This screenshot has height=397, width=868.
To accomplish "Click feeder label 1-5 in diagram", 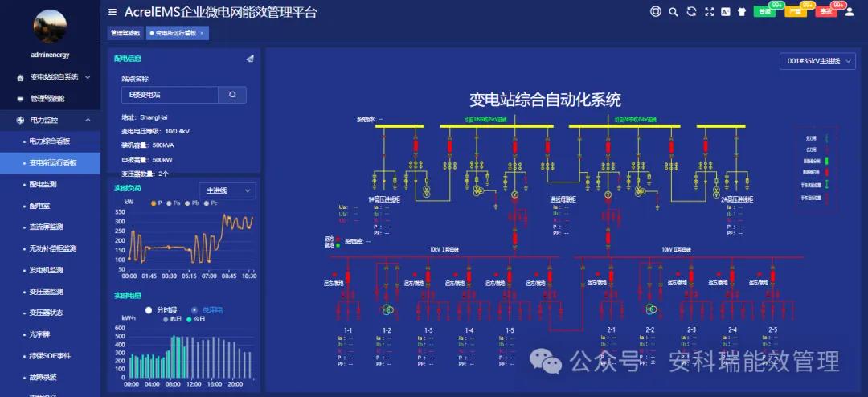I will [510, 330].
